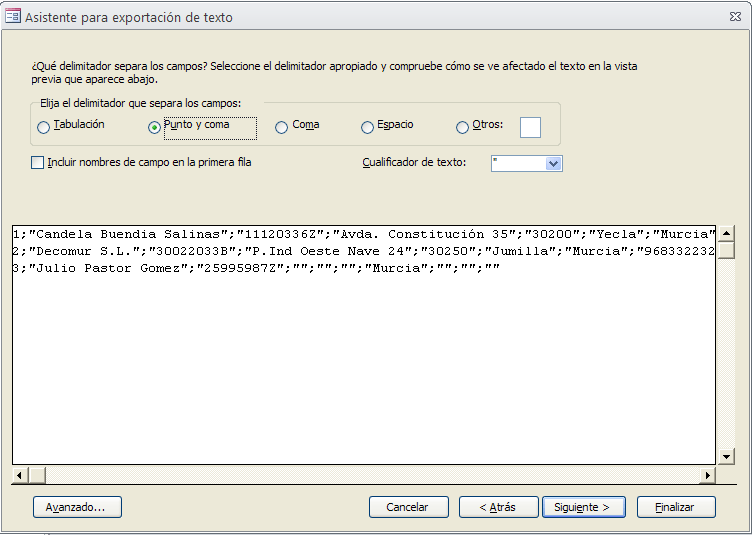Pick Espacio as the field delimiter
The image size is (752, 535).
pos(368,127)
